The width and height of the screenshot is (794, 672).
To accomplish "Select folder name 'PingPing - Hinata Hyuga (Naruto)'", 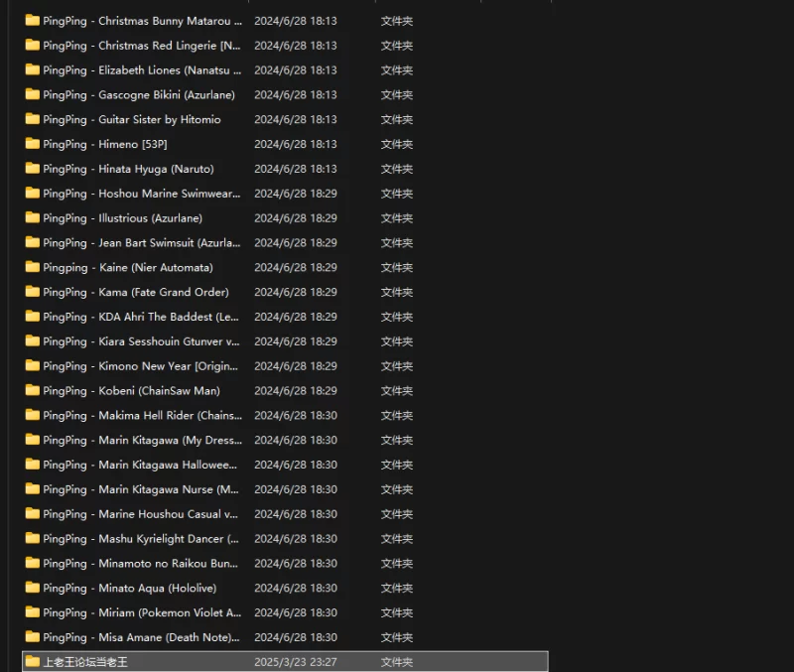I will point(128,169).
